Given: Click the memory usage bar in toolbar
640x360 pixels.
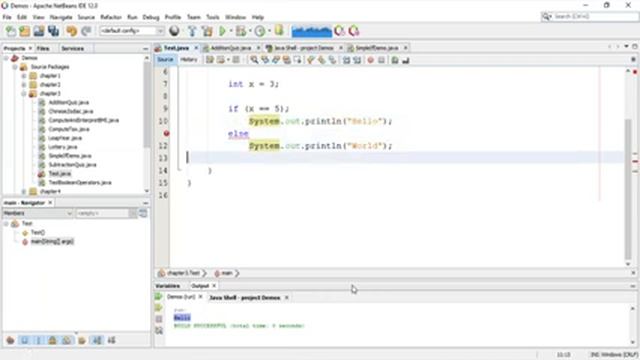Looking at the screenshot, I should pyautogui.click(x=311, y=31).
